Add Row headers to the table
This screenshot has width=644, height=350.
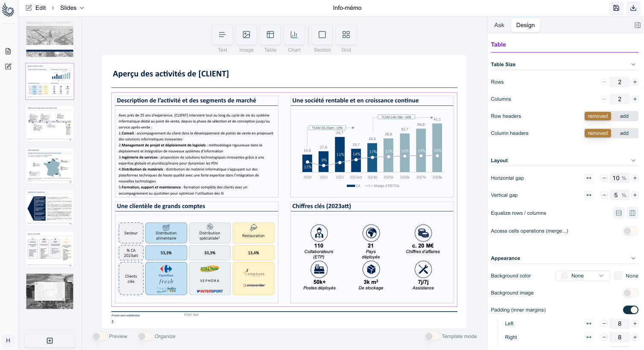point(624,116)
